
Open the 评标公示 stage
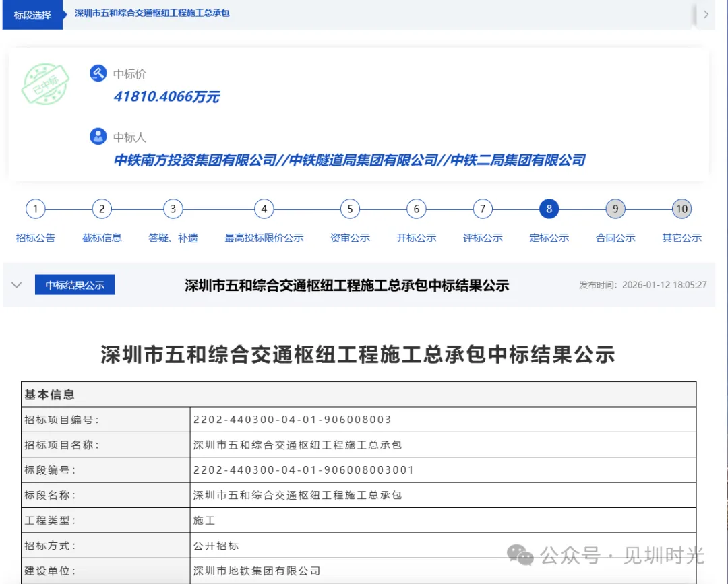(483, 238)
